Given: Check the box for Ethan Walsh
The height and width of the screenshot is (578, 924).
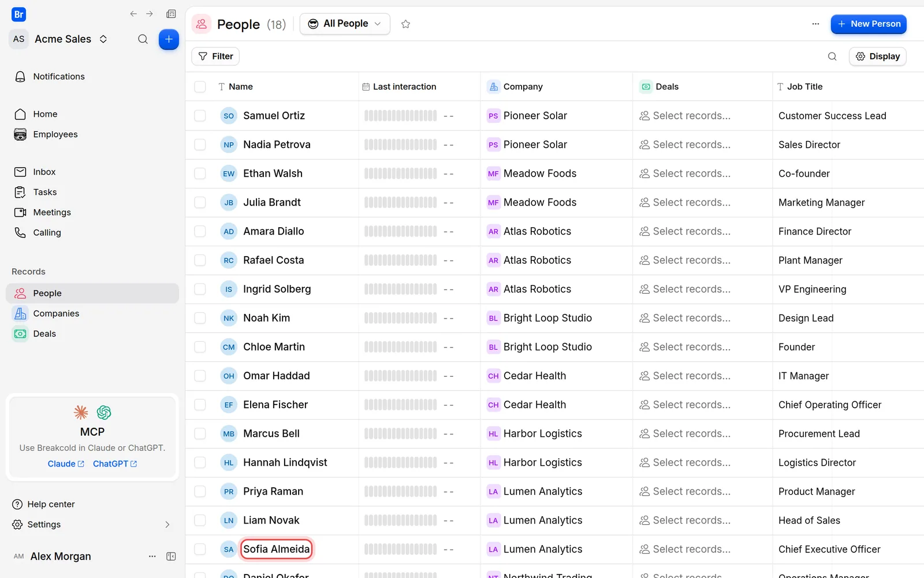Looking at the screenshot, I should tap(200, 173).
